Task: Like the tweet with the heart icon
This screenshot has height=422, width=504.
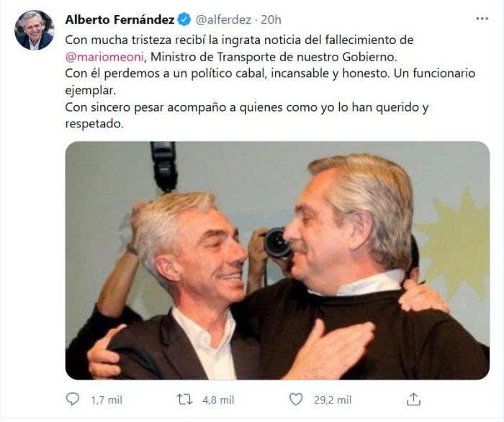Action: coord(296,399)
